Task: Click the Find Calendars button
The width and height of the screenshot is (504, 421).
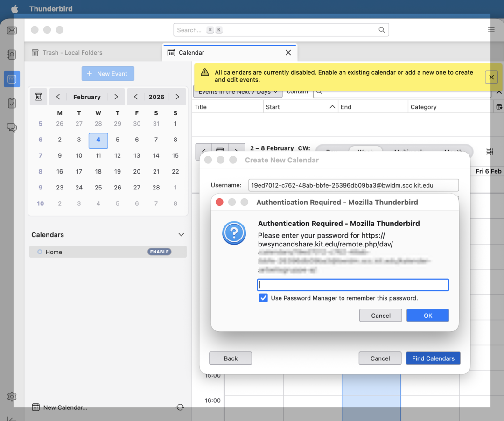Action: click(433, 358)
